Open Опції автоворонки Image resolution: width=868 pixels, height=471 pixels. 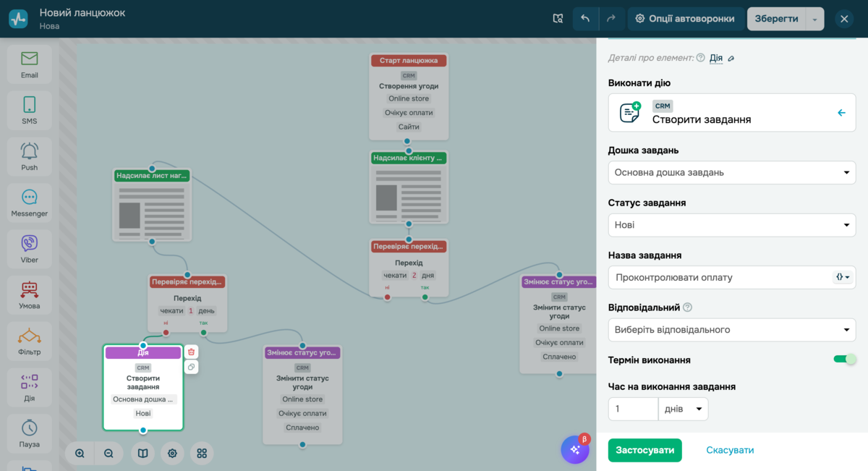(684, 18)
